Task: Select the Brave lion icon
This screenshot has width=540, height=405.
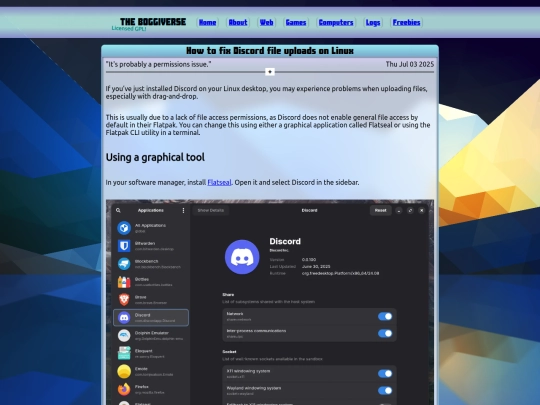Action: pos(124,300)
